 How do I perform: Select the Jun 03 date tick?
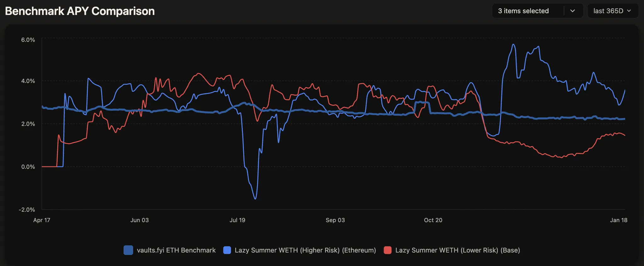[140, 220]
